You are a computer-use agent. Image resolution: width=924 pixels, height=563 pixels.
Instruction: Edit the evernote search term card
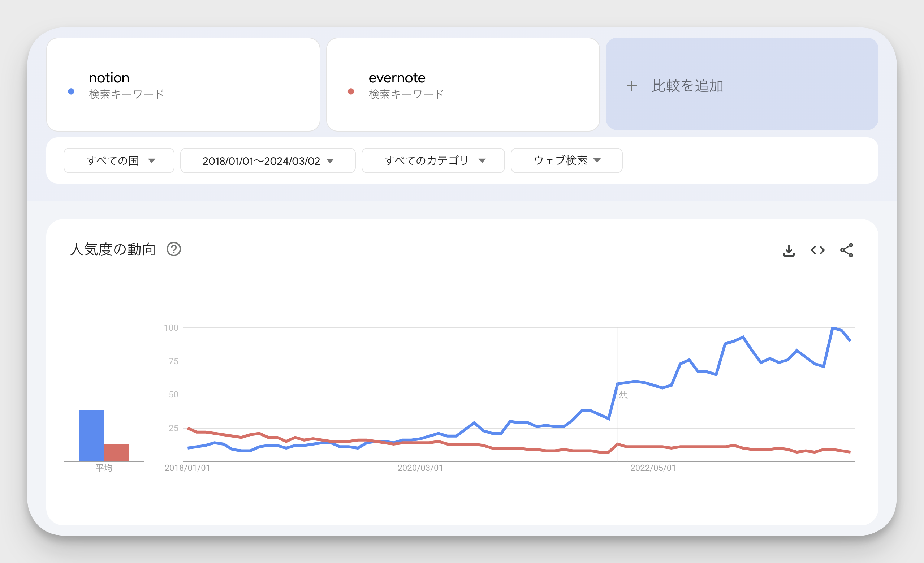[463, 85]
